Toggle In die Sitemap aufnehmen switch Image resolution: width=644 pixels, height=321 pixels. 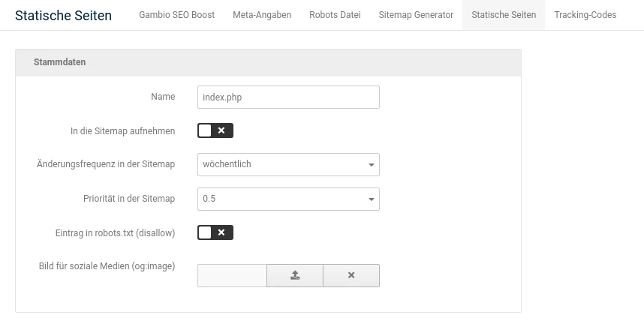[215, 130]
